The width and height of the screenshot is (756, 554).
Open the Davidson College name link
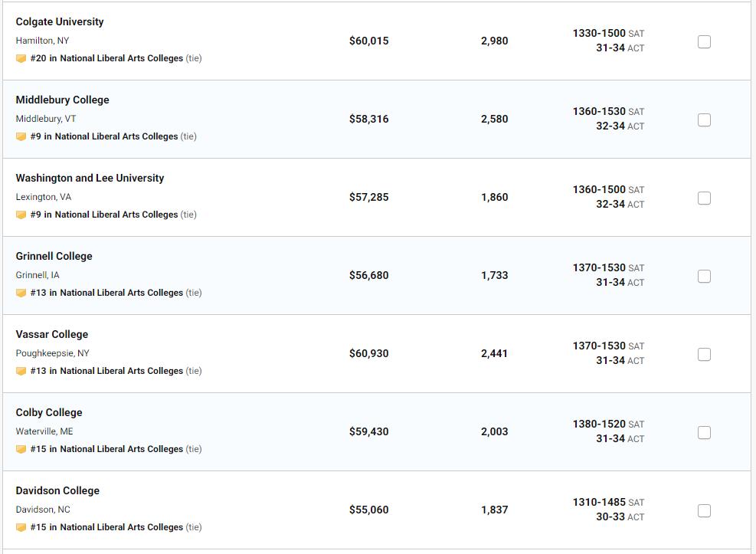tap(57, 491)
